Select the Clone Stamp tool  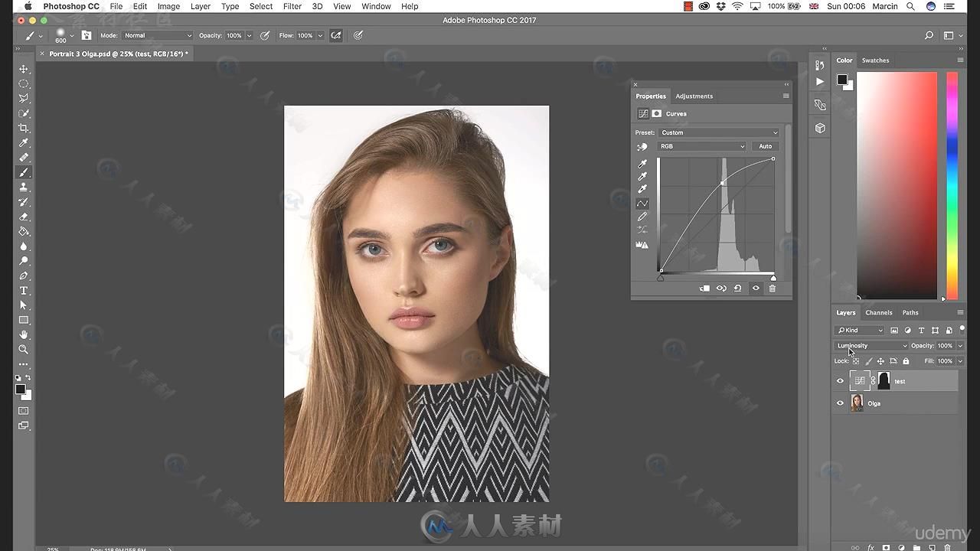(x=24, y=187)
